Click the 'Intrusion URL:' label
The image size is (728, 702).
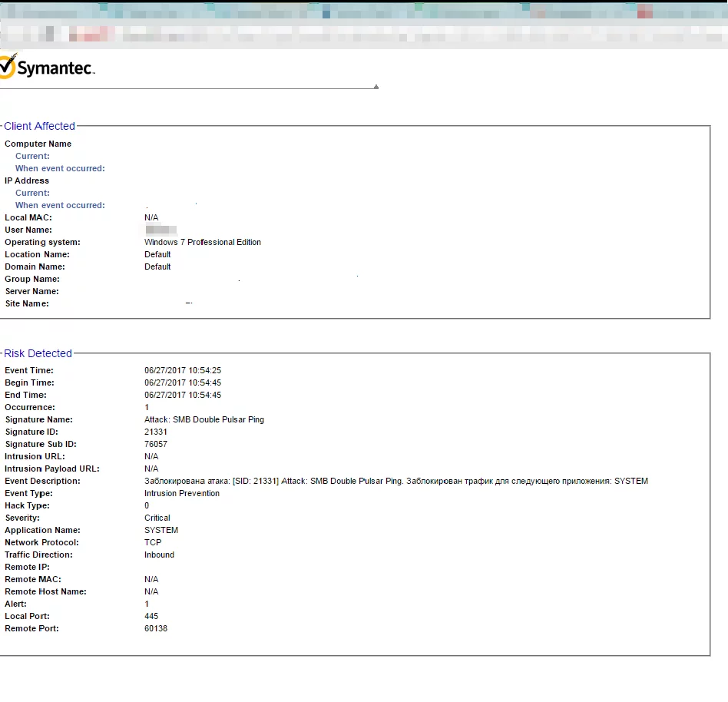35,456
